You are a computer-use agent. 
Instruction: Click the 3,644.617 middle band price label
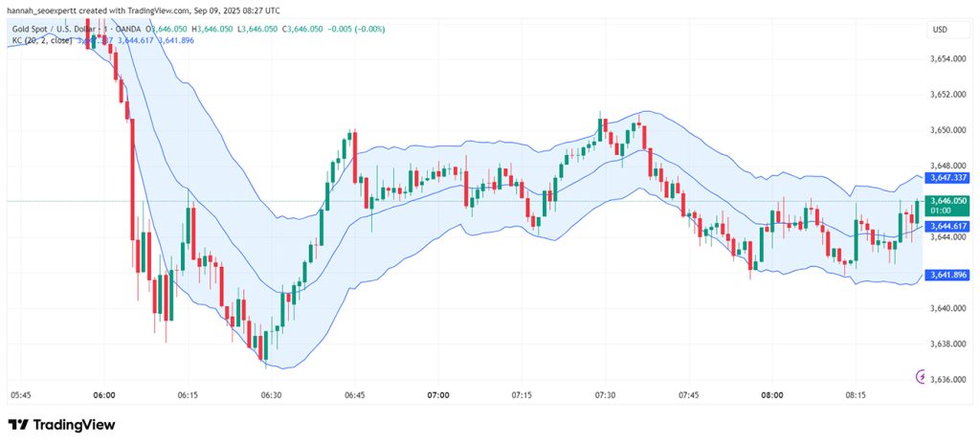click(x=948, y=226)
